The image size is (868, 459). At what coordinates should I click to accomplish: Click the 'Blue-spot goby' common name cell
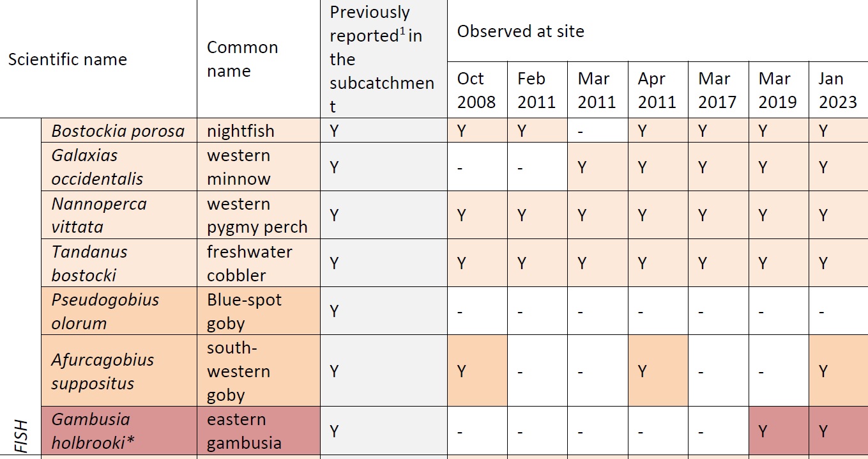coord(244,311)
